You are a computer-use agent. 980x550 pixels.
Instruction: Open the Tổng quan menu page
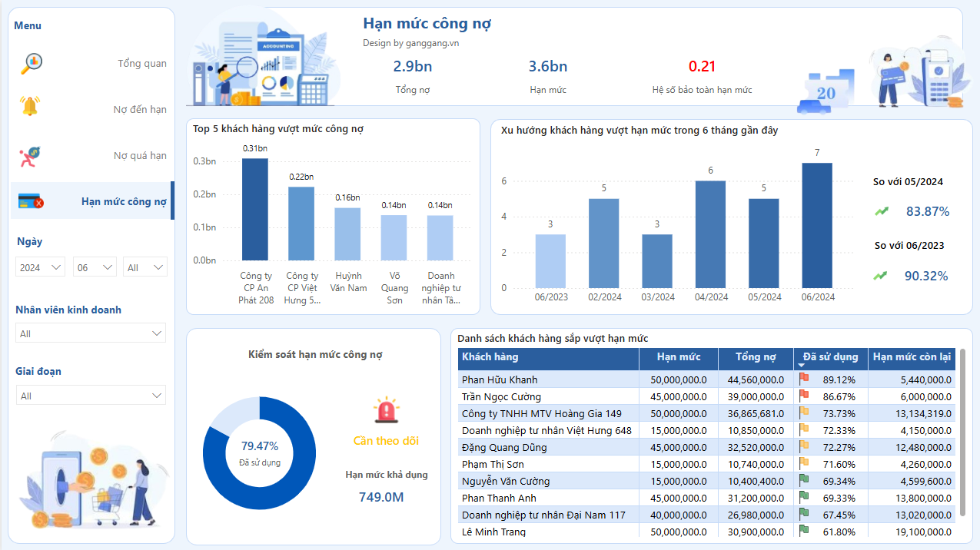pos(141,64)
